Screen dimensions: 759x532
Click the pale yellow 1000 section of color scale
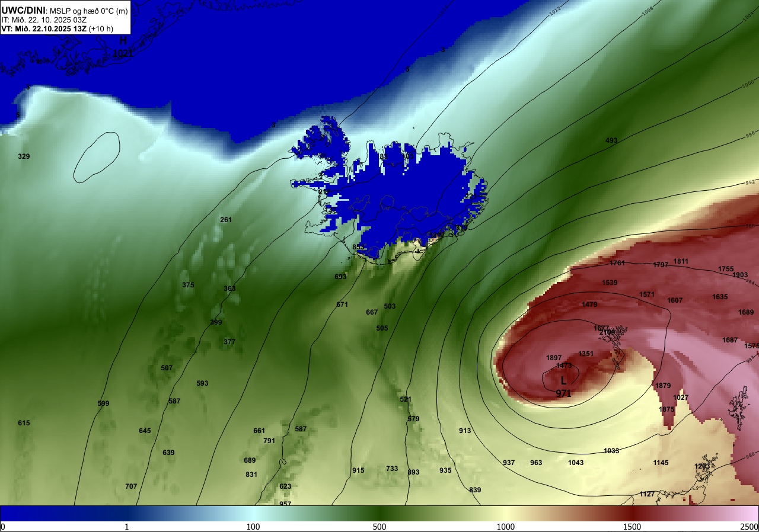click(x=506, y=513)
